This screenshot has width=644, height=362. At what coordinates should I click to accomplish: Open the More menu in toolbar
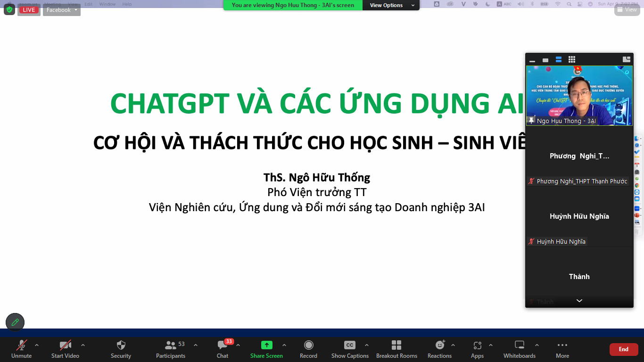point(562,348)
